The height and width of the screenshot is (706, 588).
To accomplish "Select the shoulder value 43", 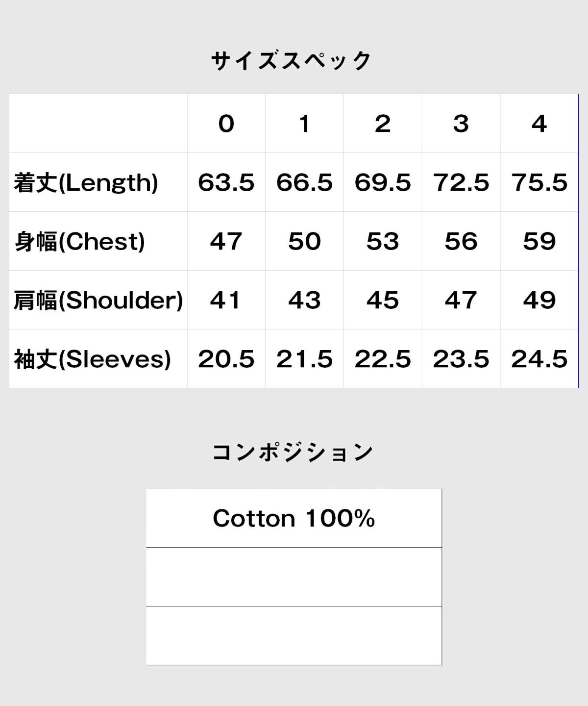I will pos(304,300).
